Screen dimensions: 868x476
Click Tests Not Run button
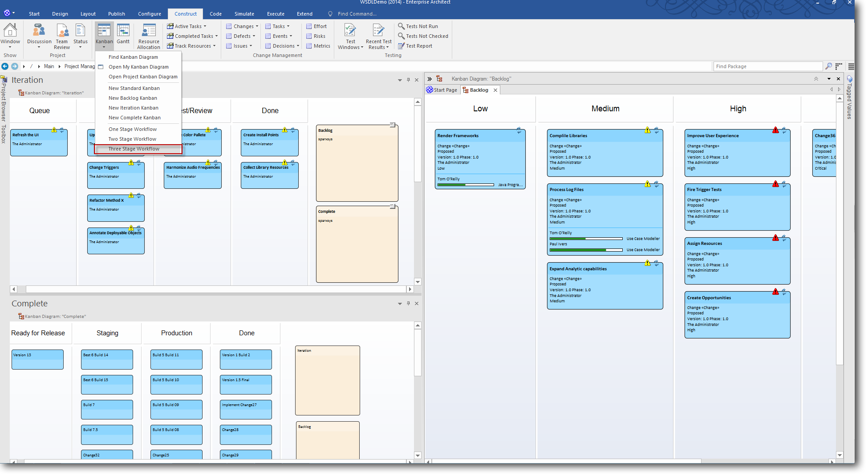pyautogui.click(x=421, y=27)
